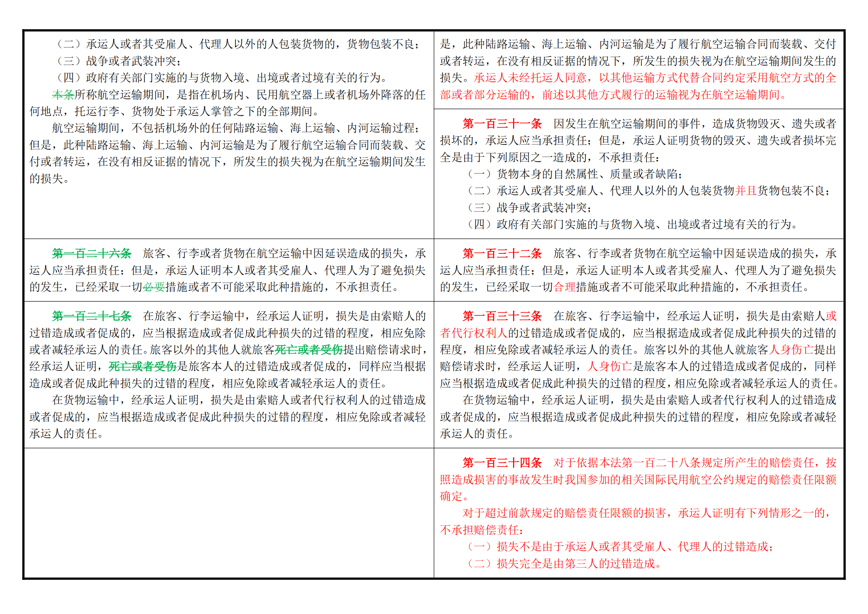
Task: Click the deleted green word 必要
Action: [154, 287]
